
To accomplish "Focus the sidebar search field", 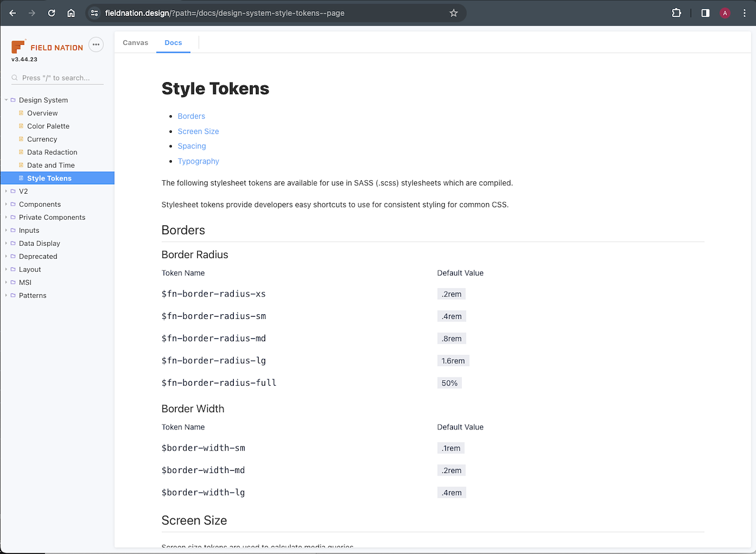I will tap(59, 78).
